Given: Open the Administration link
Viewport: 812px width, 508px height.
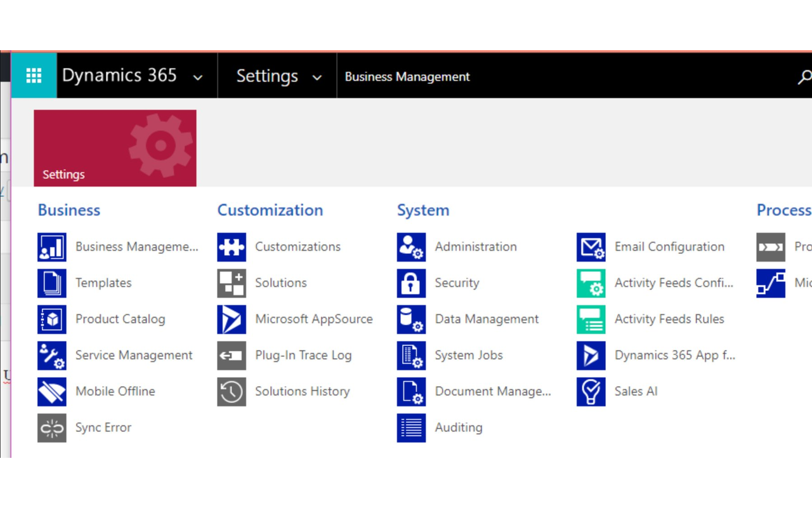Looking at the screenshot, I should (x=476, y=247).
